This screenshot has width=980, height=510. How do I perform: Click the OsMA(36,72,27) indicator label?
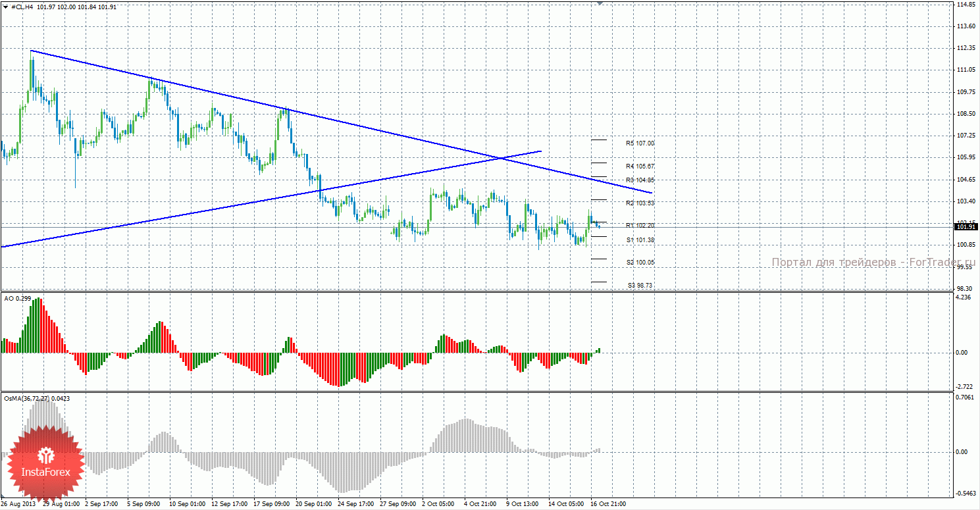coord(37,398)
